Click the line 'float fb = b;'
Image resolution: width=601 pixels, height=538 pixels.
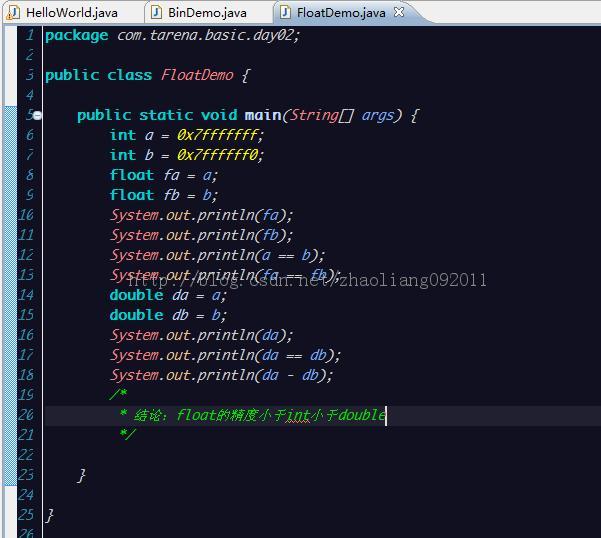pos(164,195)
